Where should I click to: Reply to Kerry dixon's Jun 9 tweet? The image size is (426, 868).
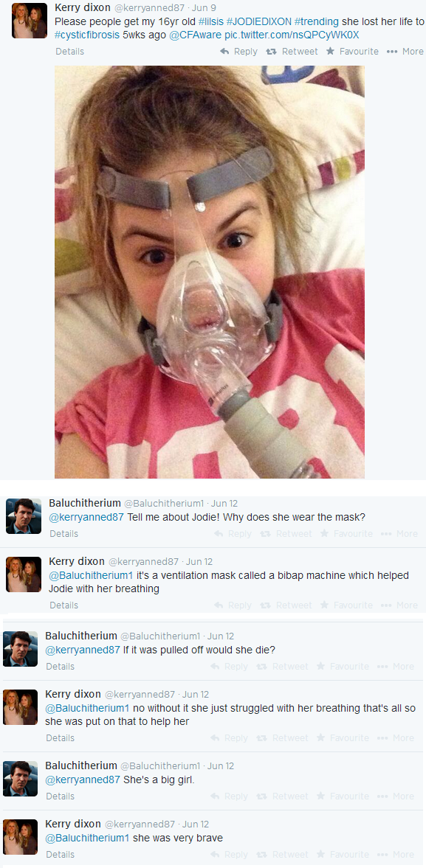(238, 52)
